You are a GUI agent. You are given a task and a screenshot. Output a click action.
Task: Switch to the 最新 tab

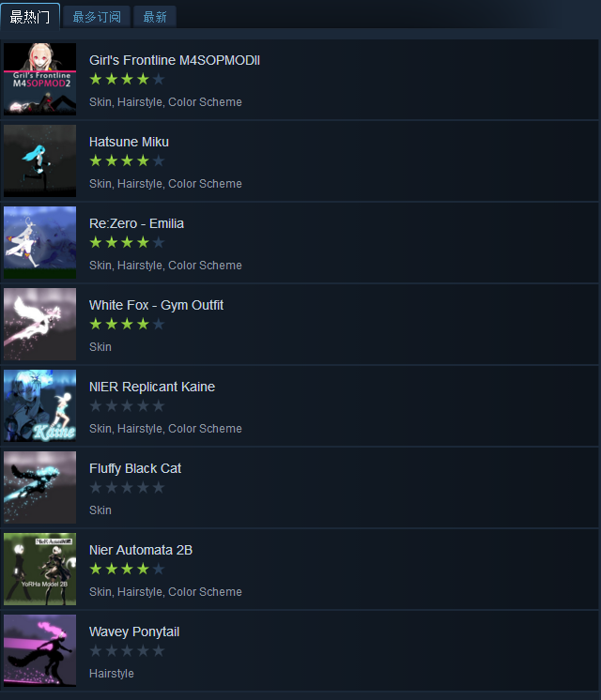click(155, 17)
